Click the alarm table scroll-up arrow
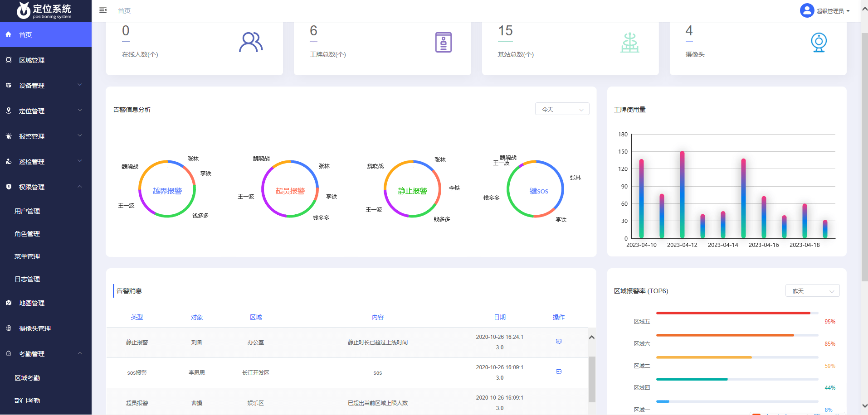 click(592, 337)
